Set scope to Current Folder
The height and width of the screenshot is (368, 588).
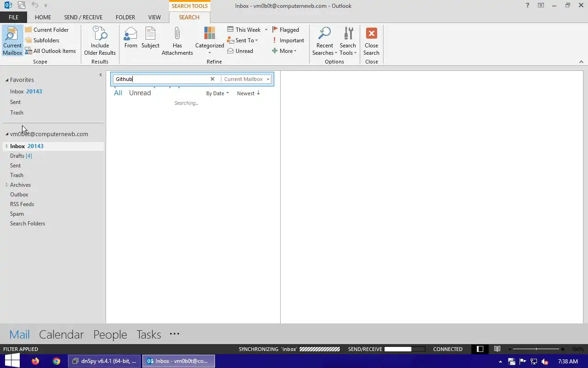click(x=46, y=29)
